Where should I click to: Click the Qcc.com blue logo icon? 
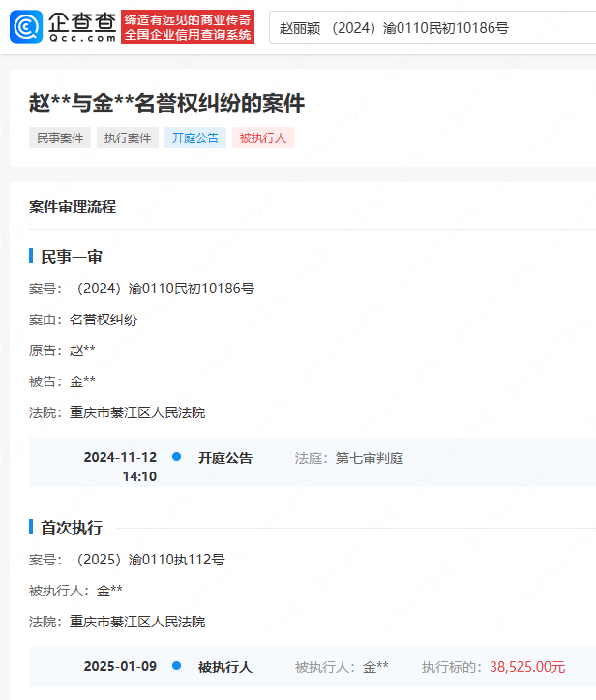tap(26, 27)
